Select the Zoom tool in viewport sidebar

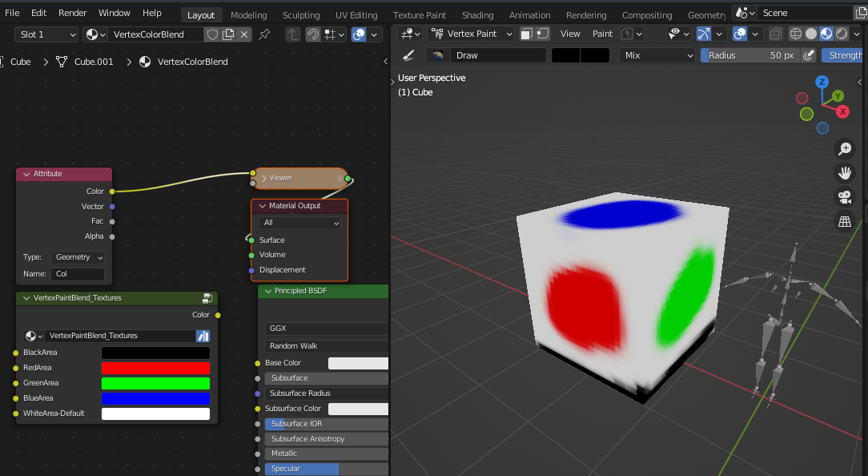845,149
